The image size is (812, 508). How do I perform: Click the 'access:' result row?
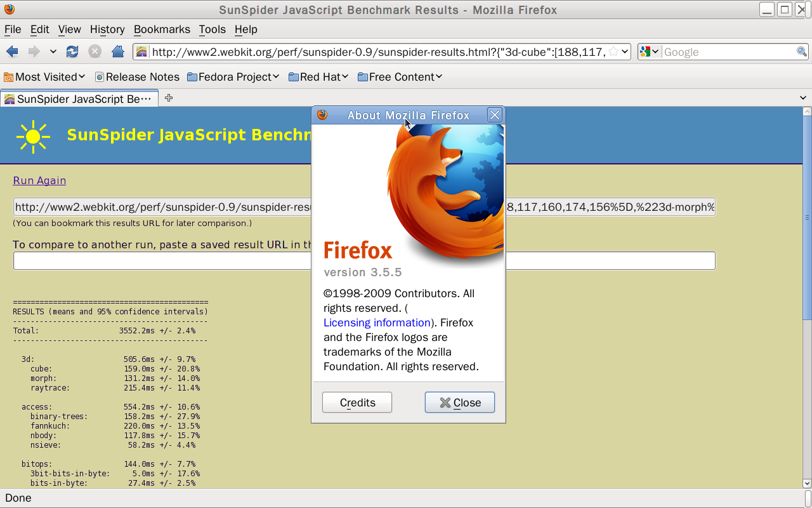coord(110,406)
